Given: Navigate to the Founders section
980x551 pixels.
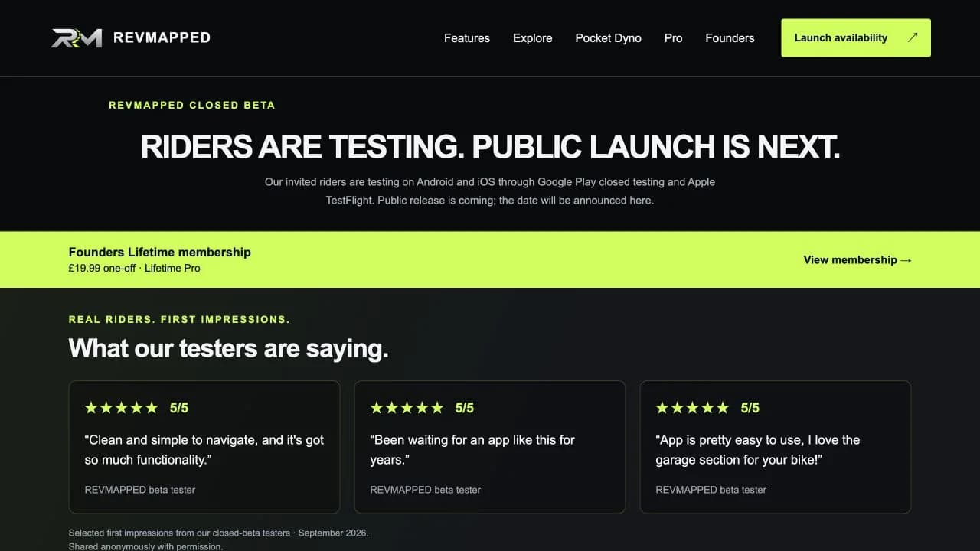Looking at the screenshot, I should [730, 37].
